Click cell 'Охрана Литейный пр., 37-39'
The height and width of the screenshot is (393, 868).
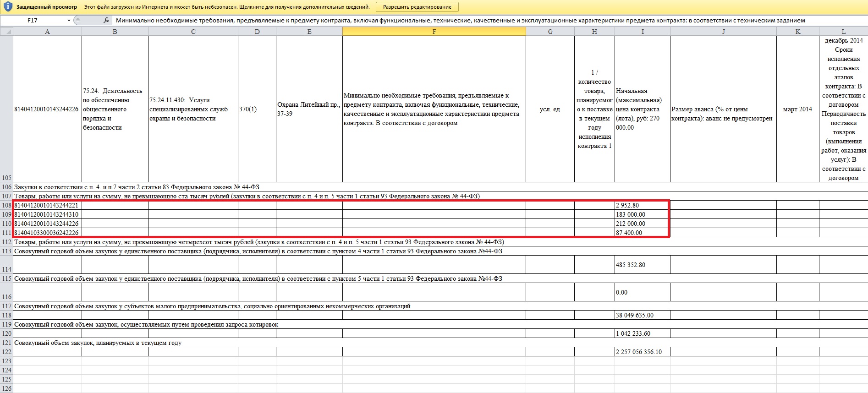(x=309, y=109)
